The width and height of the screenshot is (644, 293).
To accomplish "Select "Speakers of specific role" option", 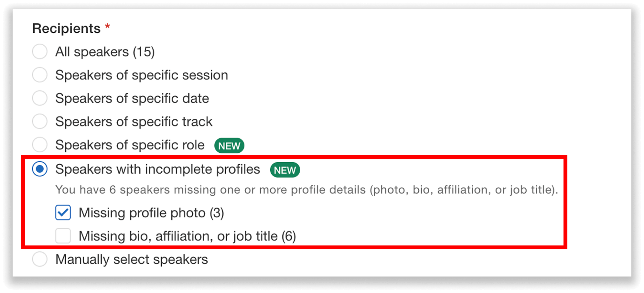I will coord(39,145).
